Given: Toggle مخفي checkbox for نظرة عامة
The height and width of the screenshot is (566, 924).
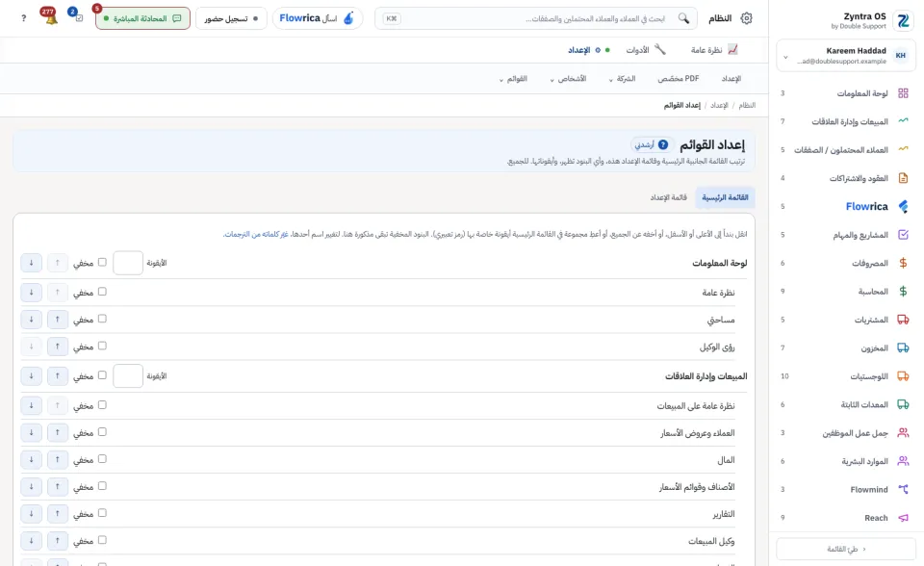Looking at the screenshot, I should click(102, 292).
